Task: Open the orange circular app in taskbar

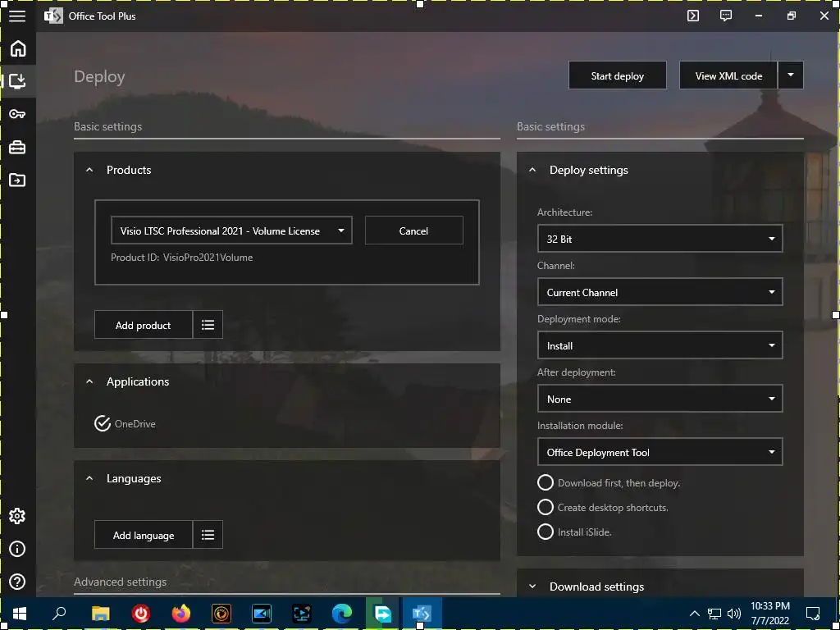Action: pyautogui.click(x=221, y=614)
